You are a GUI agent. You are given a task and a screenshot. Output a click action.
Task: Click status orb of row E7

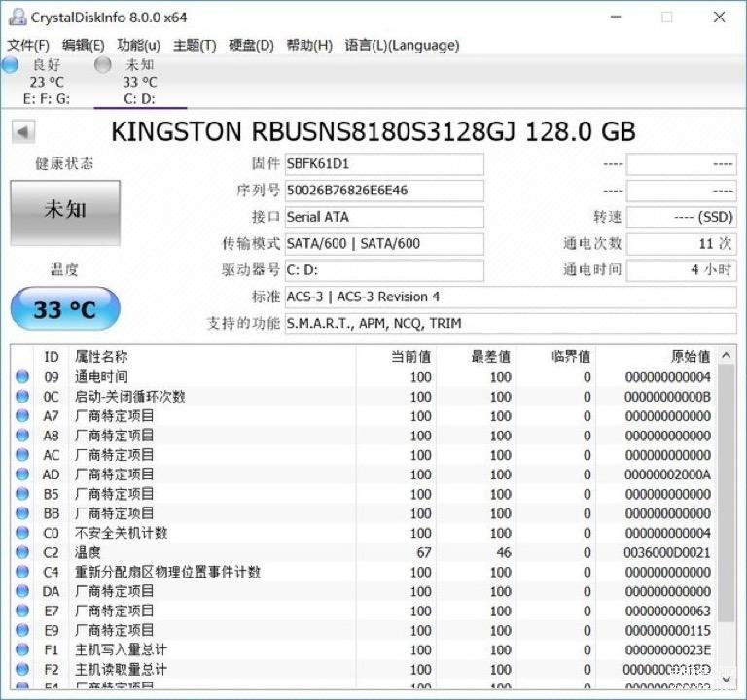click(22, 611)
